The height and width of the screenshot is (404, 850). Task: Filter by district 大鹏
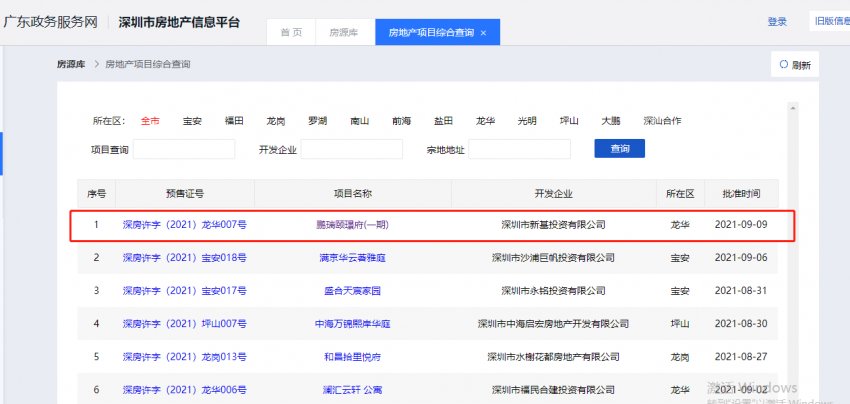(611, 121)
